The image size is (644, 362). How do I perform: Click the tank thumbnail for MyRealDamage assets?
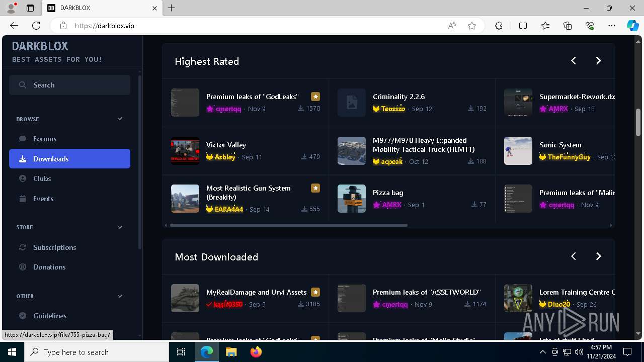pyautogui.click(x=185, y=298)
